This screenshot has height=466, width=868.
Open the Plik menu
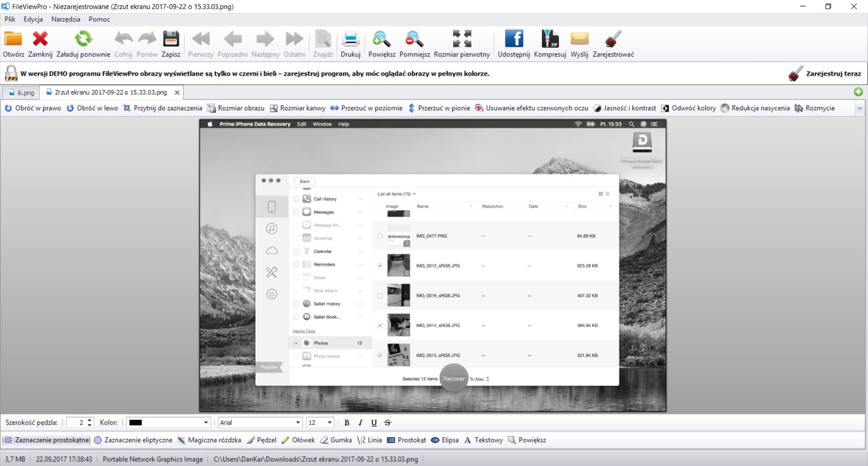click(x=10, y=19)
